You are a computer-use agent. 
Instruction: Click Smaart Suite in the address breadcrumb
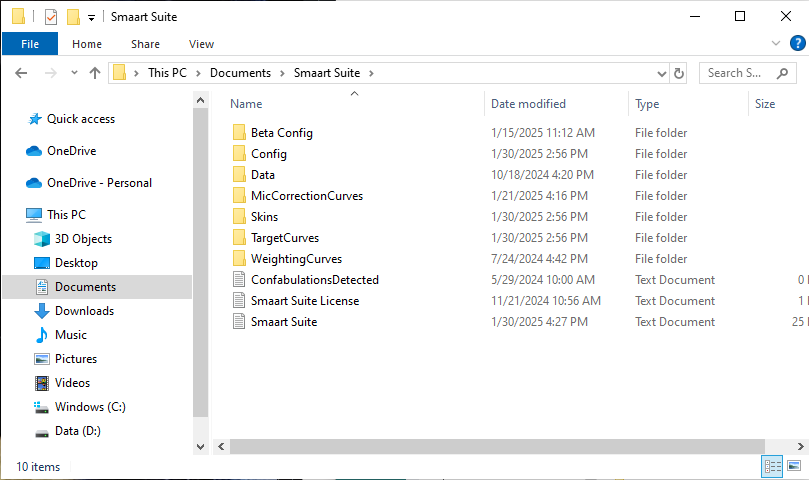(327, 73)
